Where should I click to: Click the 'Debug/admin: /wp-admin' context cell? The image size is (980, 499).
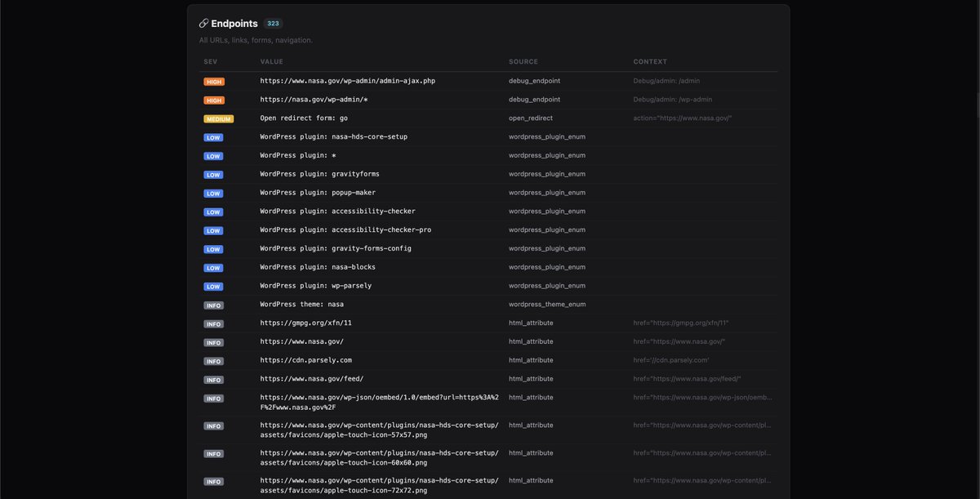(x=673, y=100)
